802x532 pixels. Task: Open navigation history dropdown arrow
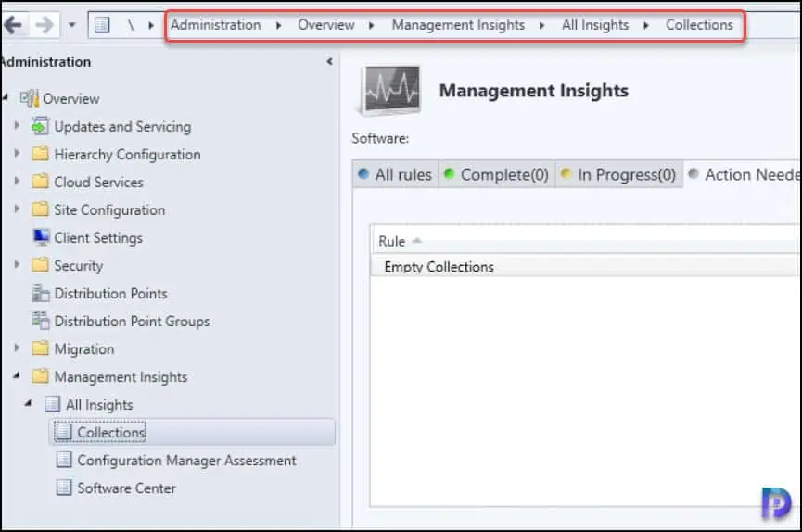[71, 24]
